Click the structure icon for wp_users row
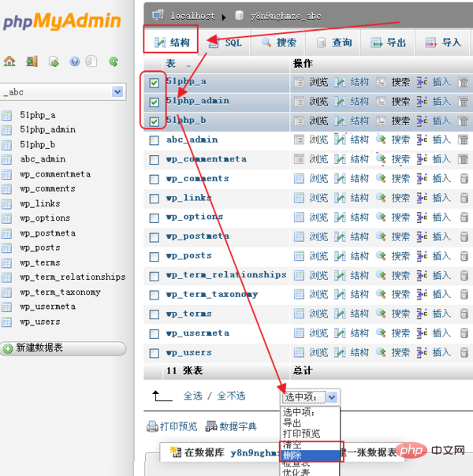Viewport: 473px width, 476px height. [340, 352]
